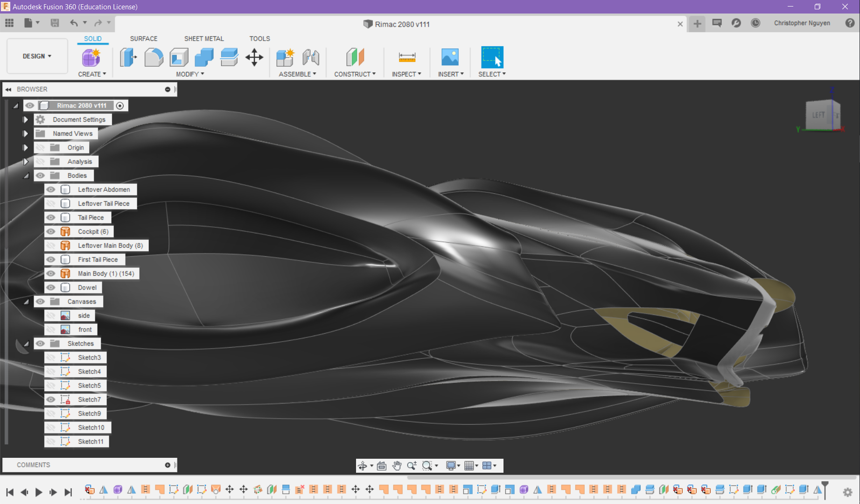860x504 pixels.
Task: Open the INSERT menu
Action: [x=451, y=74]
